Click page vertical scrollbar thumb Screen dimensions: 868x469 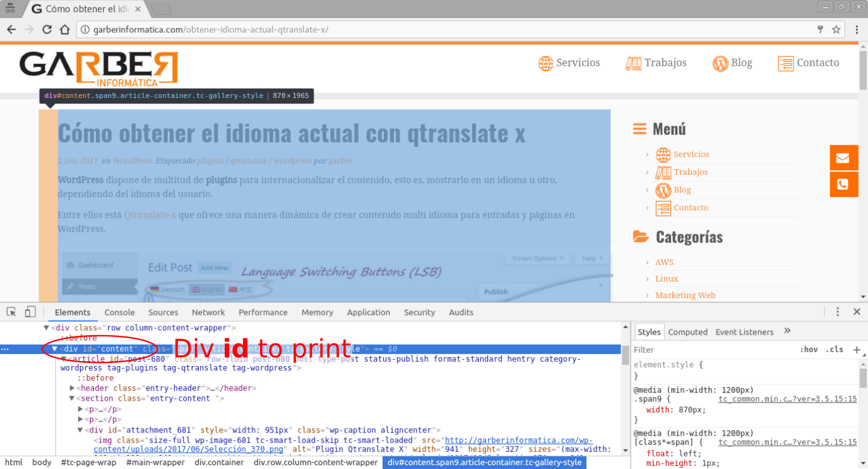coord(863,69)
